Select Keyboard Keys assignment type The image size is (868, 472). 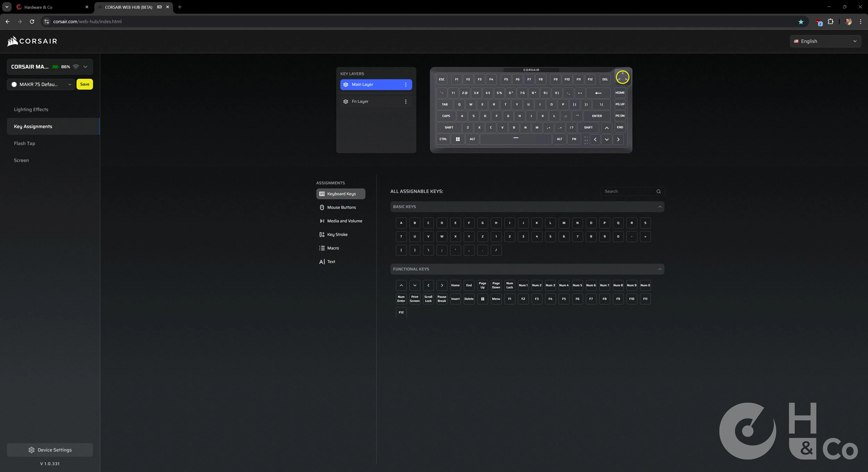point(341,194)
